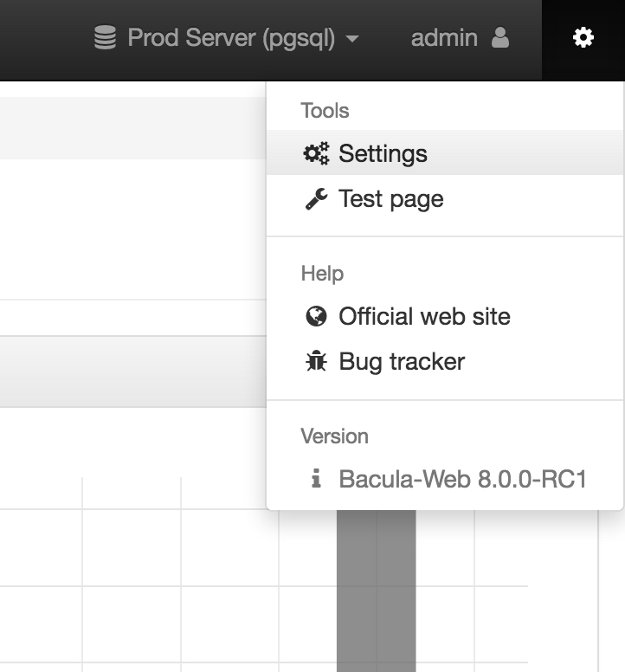Click the Version section header in menu

click(334, 436)
